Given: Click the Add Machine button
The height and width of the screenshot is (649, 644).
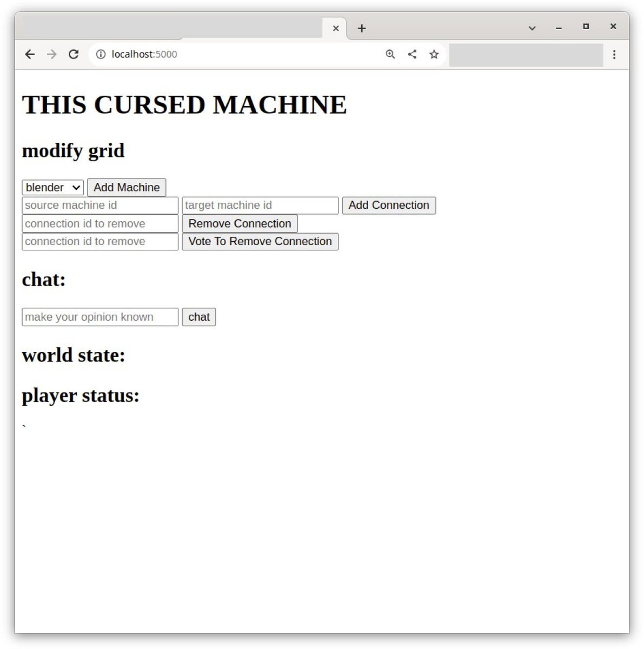Looking at the screenshot, I should tap(127, 187).
